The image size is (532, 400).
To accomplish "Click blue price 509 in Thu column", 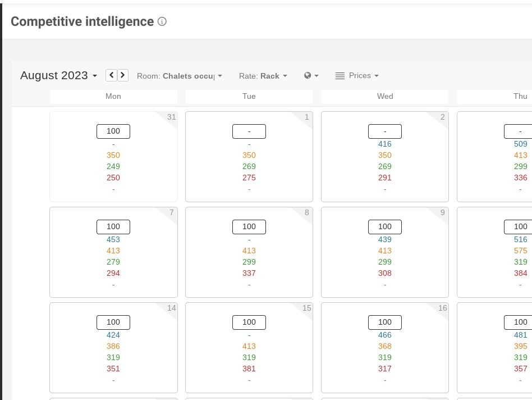I will (x=520, y=144).
